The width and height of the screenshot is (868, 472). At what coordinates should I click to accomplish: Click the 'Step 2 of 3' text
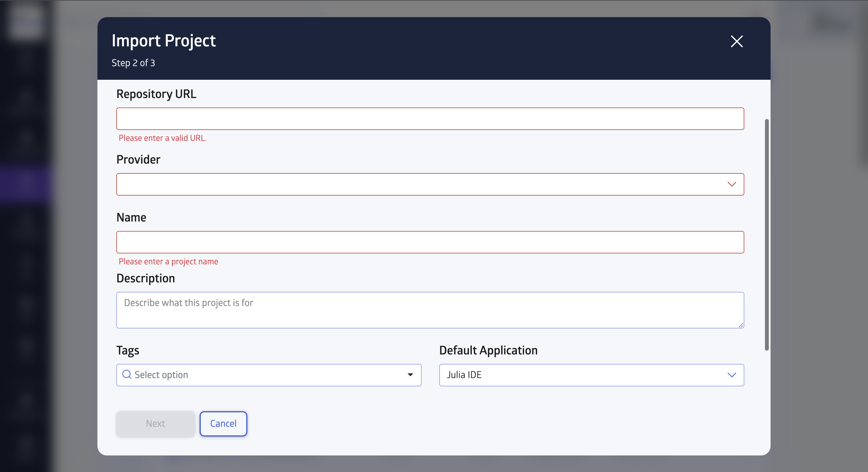click(x=133, y=63)
